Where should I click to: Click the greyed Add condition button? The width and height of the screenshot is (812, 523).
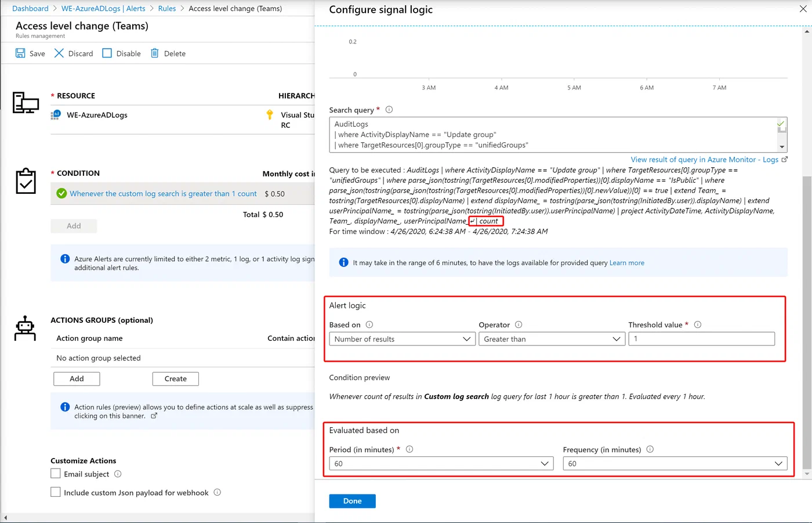point(74,226)
